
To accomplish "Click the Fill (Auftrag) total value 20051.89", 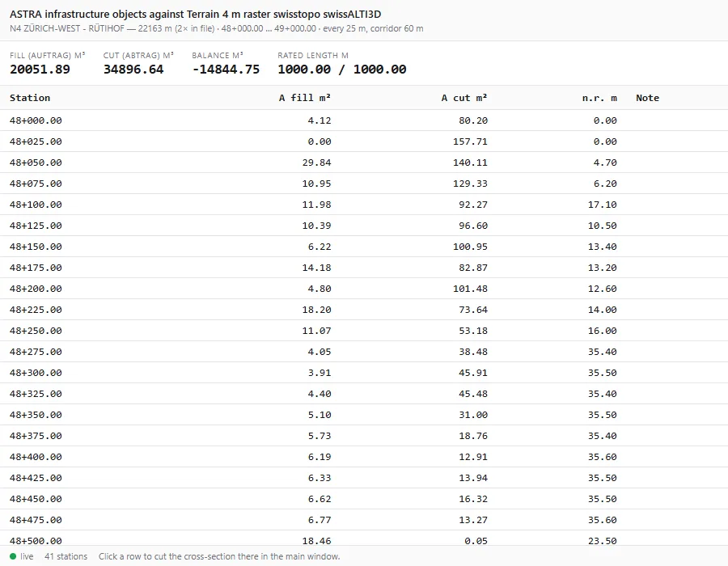I will [x=40, y=70].
